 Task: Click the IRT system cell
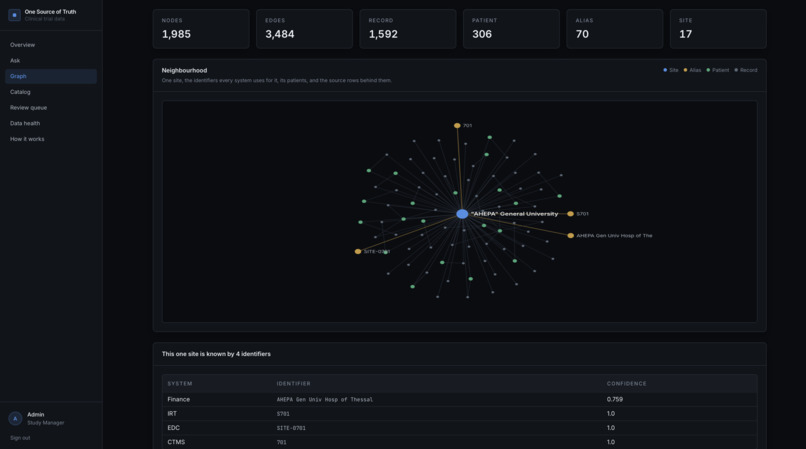click(172, 414)
